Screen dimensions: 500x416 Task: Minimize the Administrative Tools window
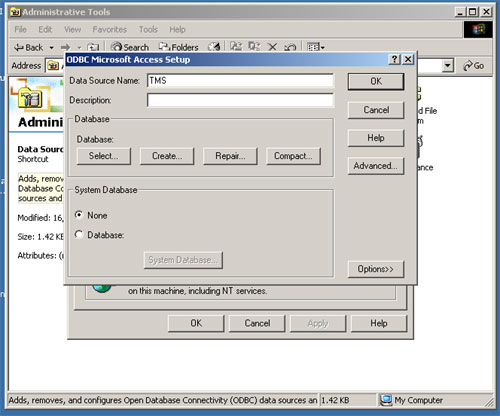(x=461, y=12)
